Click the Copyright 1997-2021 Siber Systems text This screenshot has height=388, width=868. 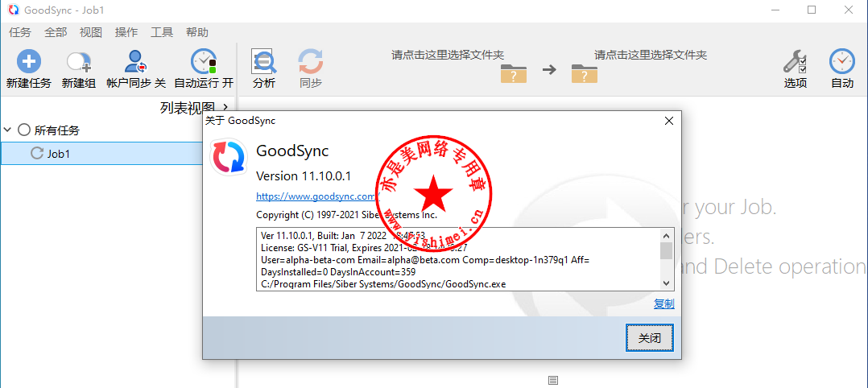coord(346,215)
